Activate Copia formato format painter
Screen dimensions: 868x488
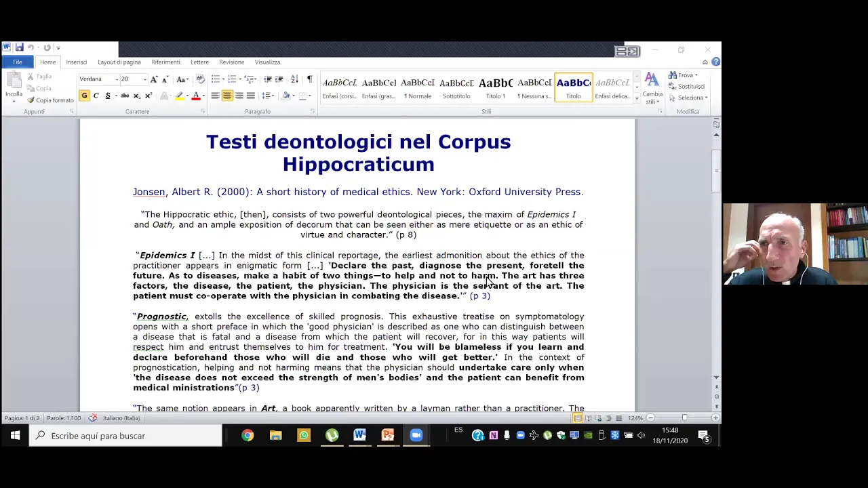pyautogui.click(x=50, y=100)
